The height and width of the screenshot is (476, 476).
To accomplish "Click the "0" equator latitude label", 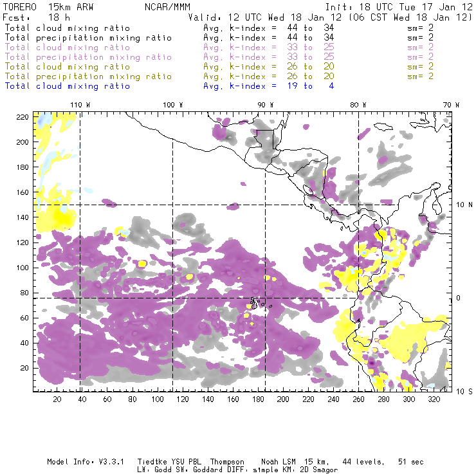I will click(459, 298).
